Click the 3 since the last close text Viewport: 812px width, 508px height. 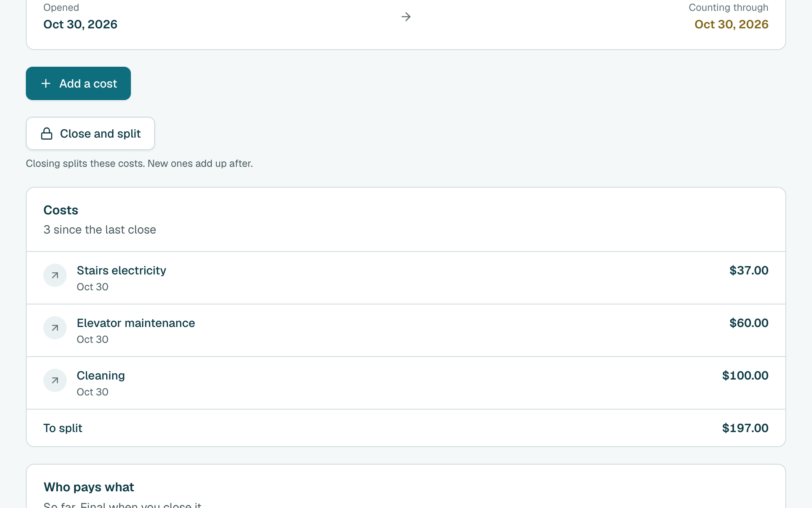coord(100,229)
